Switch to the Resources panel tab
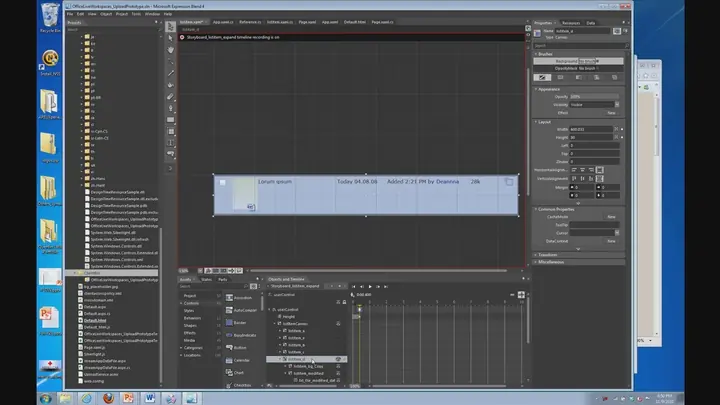 tap(571, 23)
